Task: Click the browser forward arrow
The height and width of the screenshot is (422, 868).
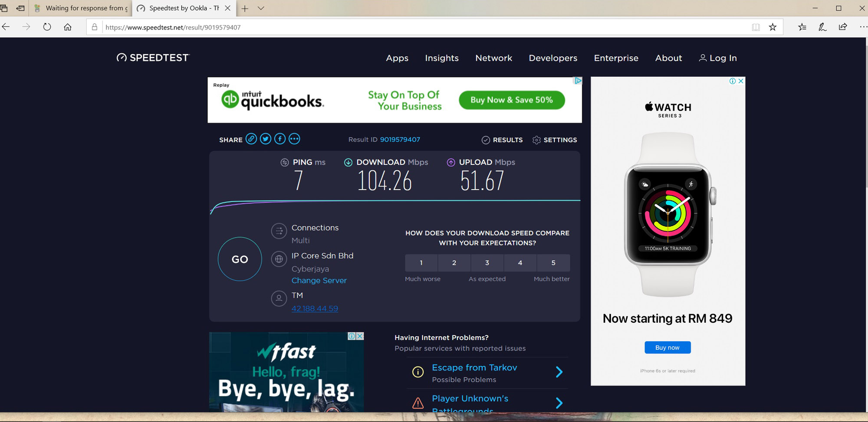Action: [x=26, y=27]
